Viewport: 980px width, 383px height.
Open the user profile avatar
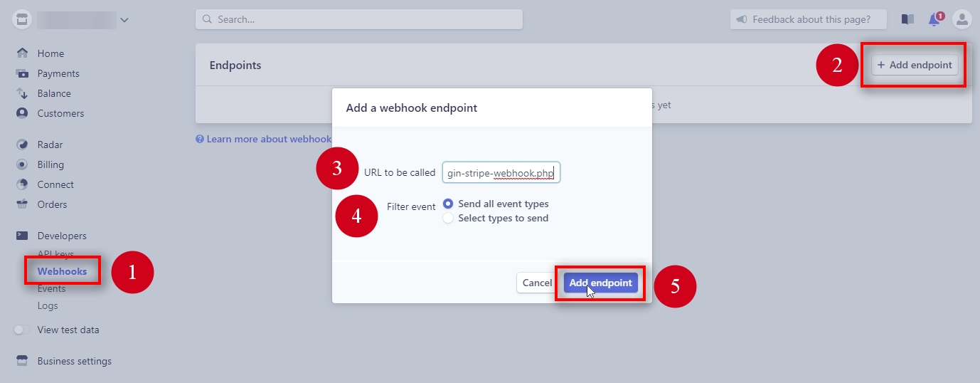(962, 19)
